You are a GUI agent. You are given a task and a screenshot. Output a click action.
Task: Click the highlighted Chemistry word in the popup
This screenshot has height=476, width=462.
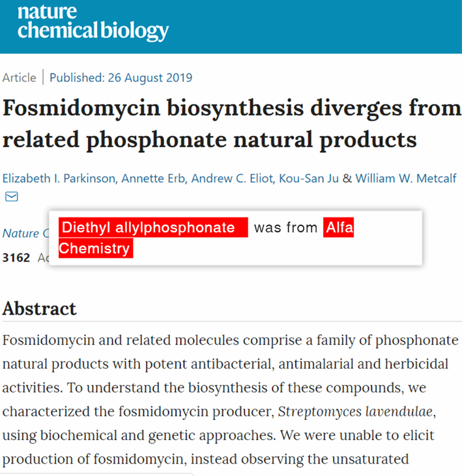[x=96, y=248]
